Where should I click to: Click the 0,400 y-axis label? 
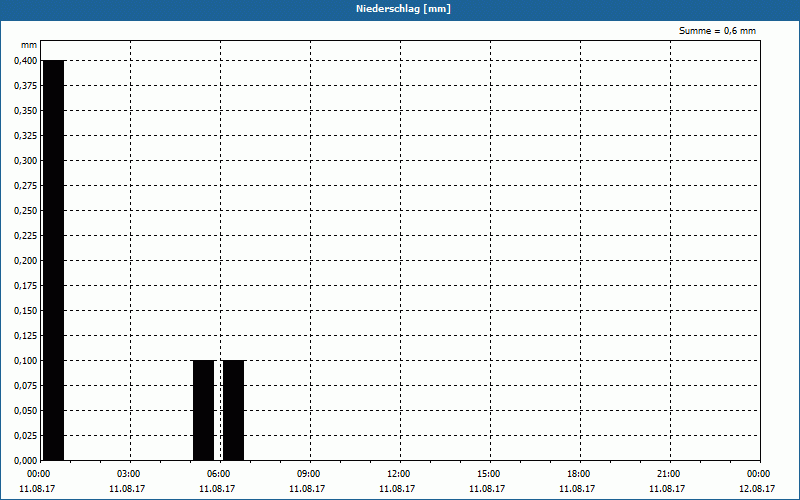26,61
